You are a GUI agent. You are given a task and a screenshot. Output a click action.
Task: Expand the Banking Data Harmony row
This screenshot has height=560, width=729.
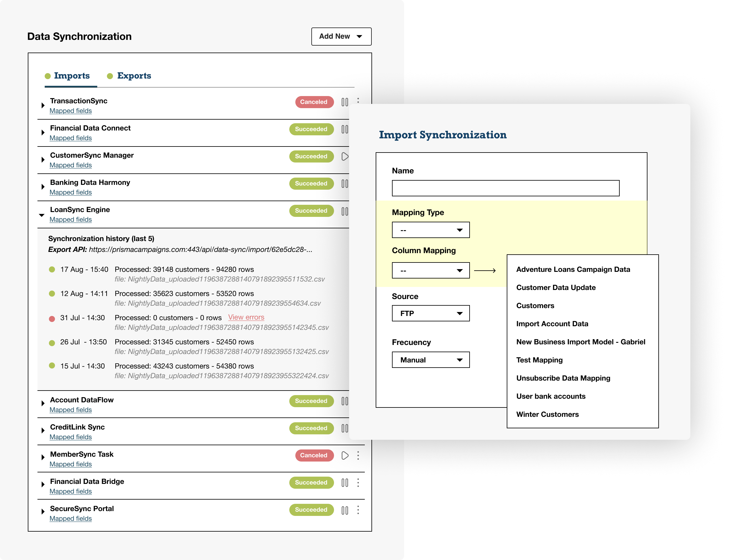pos(43,187)
